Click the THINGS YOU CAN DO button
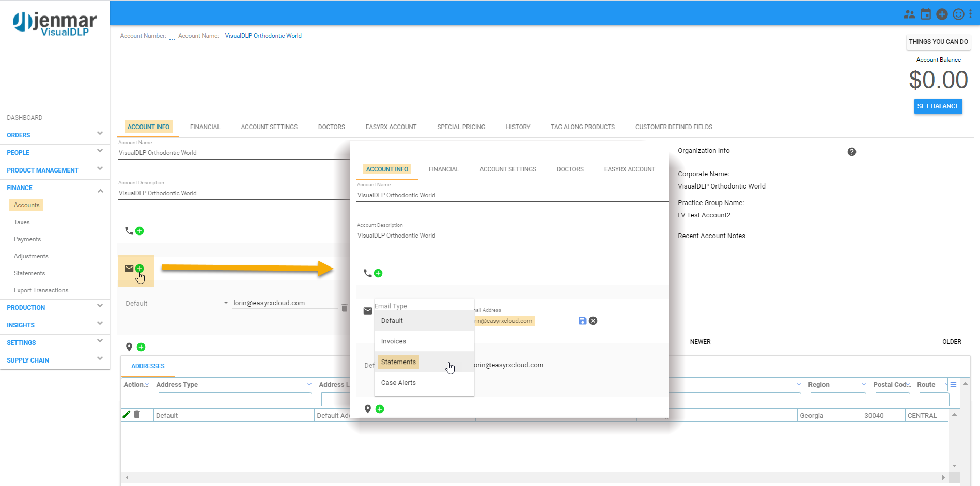The width and height of the screenshot is (980, 486). click(939, 42)
